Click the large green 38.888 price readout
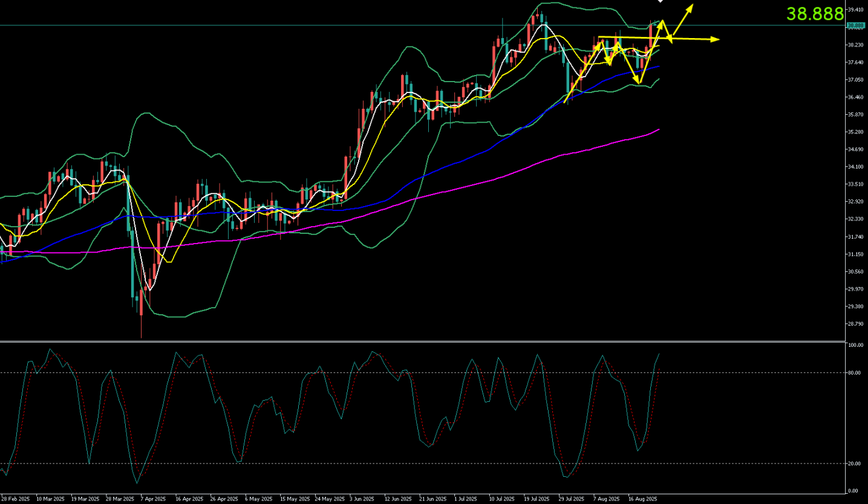This screenshot has width=868, height=504. (815, 14)
